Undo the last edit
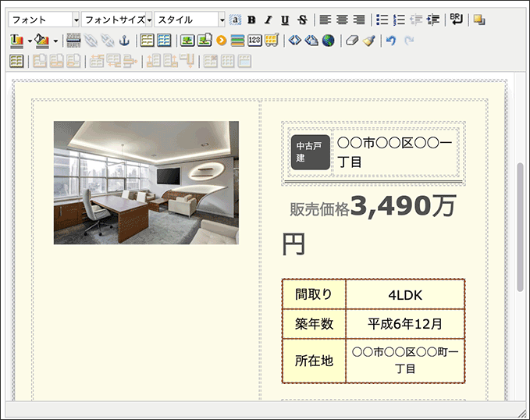Screen dimensions: 530x420 point(391,41)
